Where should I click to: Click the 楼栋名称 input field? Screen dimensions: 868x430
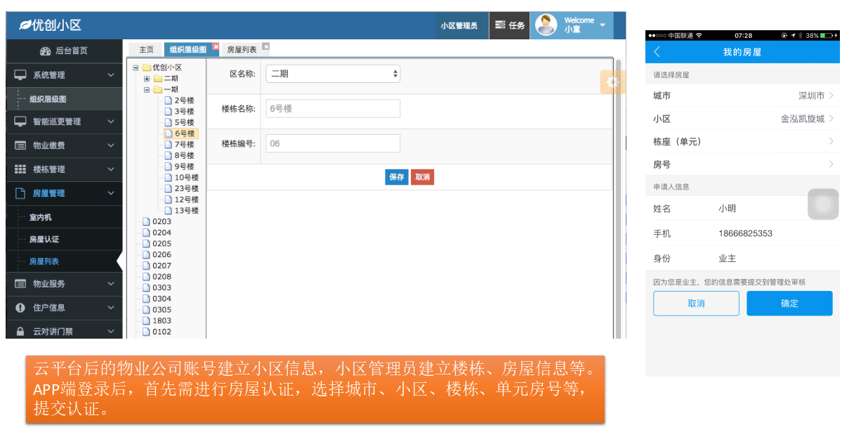(332, 109)
